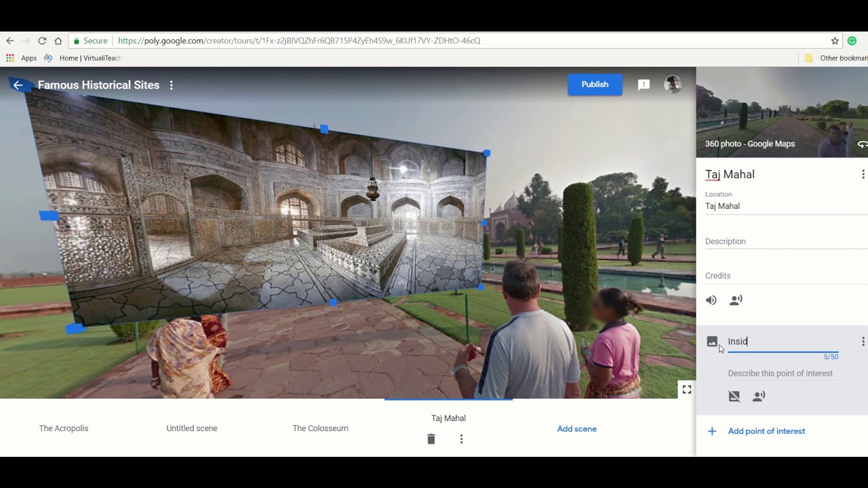Remove the point of interest image overlay icon
Screen dimensions: 868x488
pyautogui.click(x=734, y=396)
